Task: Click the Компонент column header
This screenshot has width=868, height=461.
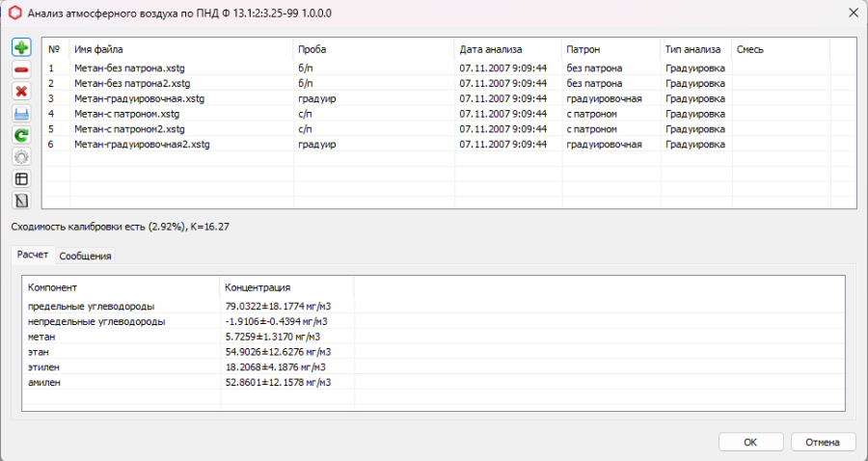Action: click(122, 287)
